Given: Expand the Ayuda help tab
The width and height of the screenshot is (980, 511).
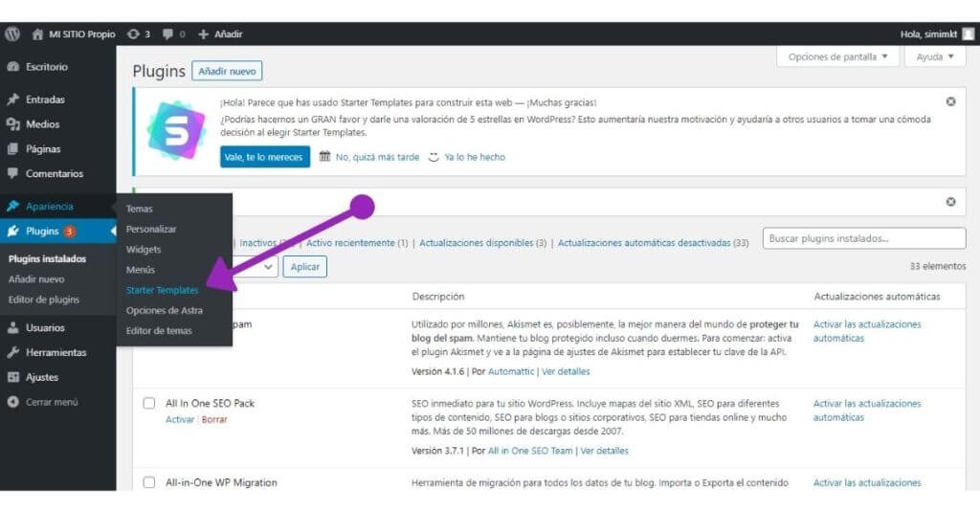Looking at the screenshot, I should [x=935, y=56].
